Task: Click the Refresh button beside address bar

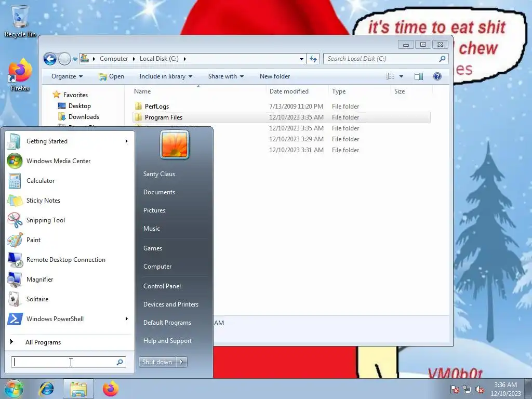Action: tap(313, 59)
